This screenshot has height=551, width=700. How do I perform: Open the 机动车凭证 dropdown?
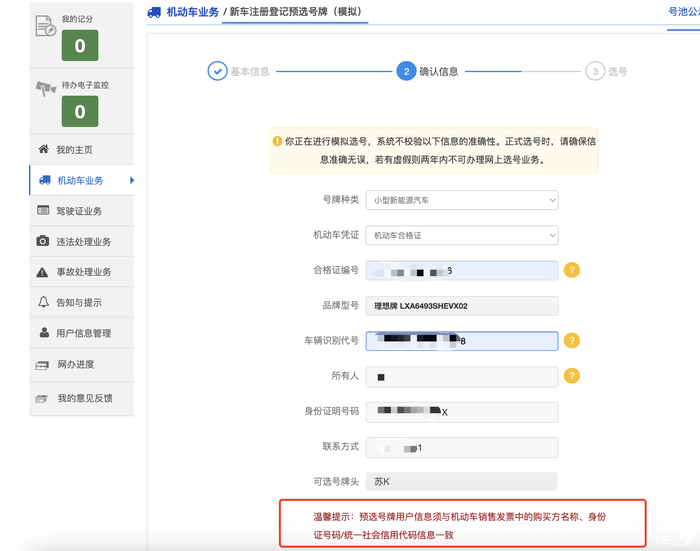pos(461,236)
